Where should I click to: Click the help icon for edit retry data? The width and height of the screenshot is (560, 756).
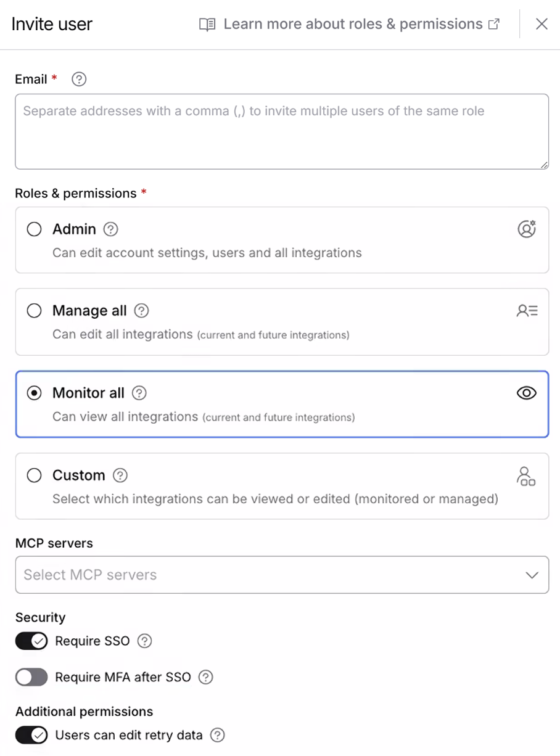click(217, 735)
